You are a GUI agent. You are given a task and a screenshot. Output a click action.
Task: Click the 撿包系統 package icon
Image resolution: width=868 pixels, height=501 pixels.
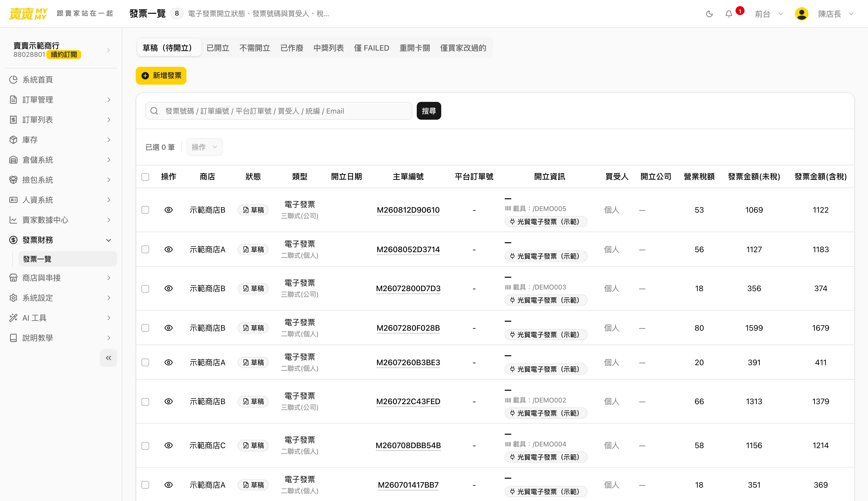pos(13,180)
